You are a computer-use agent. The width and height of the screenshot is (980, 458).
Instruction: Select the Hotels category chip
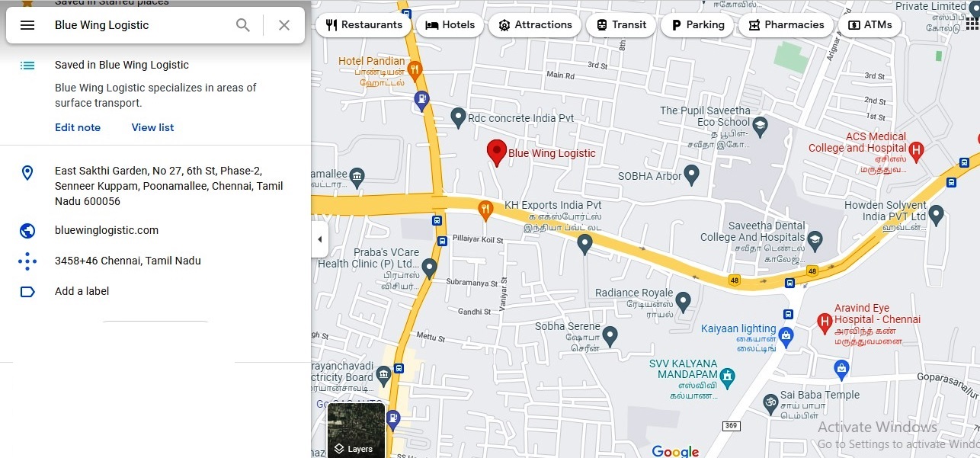pyautogui.click(x=450, y=25)
